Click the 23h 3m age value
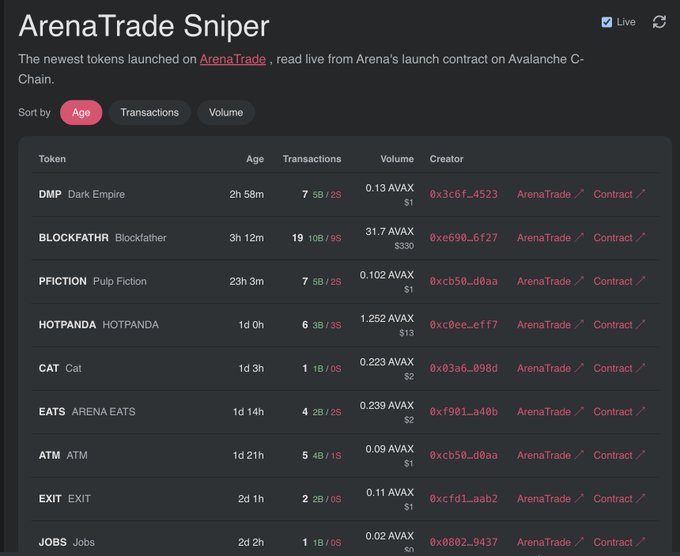680x556 pixels. (x=246, y=281)
